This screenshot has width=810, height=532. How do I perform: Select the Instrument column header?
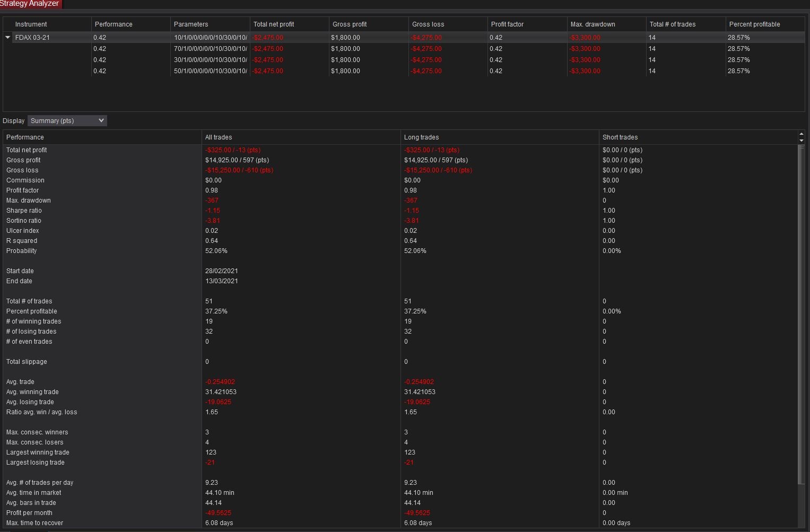point(31,24)
